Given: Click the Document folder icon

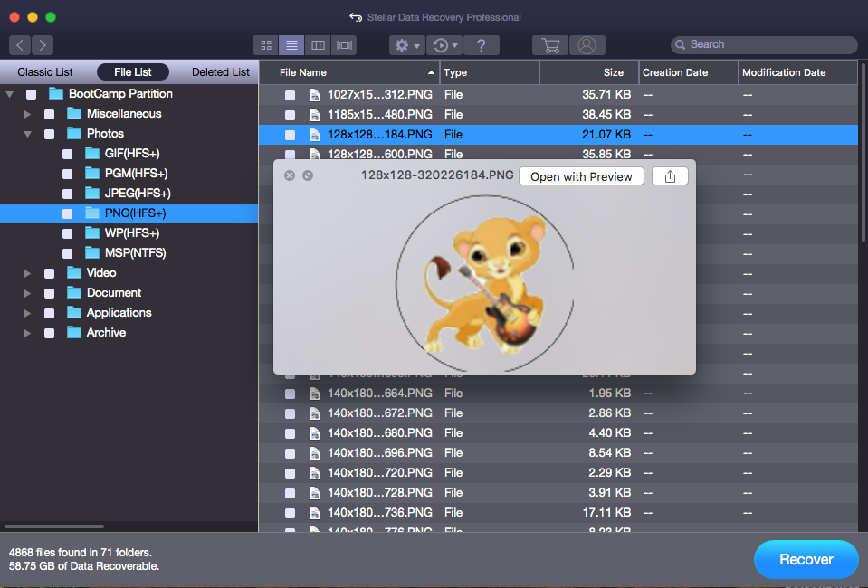Looking at the screenshot, I should [x=74, y=292].
